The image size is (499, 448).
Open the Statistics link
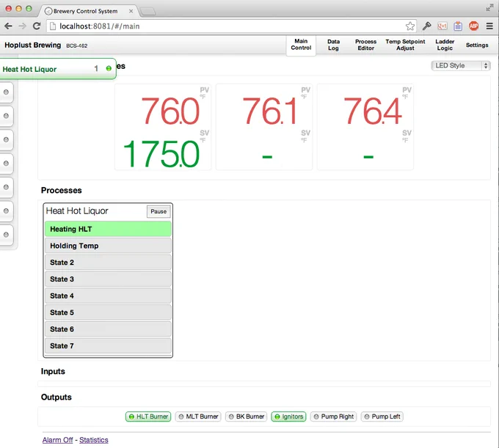(94, 440)
